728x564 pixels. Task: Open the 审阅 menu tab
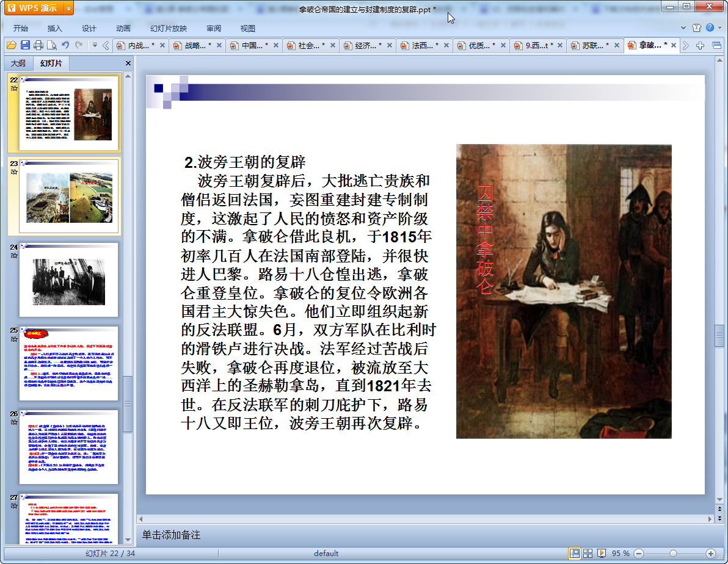click(214, 28)
